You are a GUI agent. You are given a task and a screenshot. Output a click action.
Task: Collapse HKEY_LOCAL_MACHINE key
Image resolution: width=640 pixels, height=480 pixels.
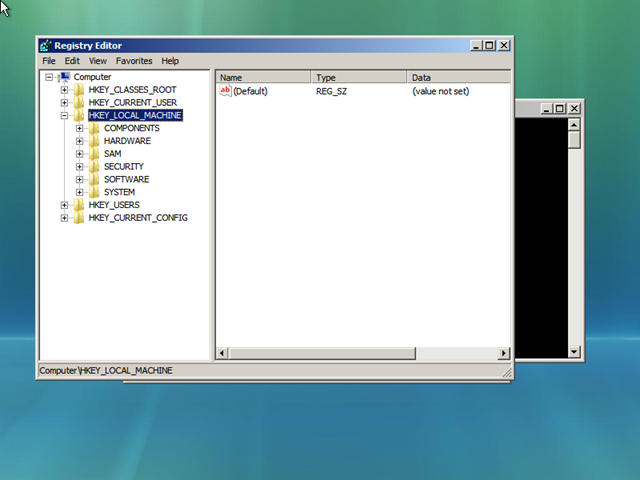[64, 115]
